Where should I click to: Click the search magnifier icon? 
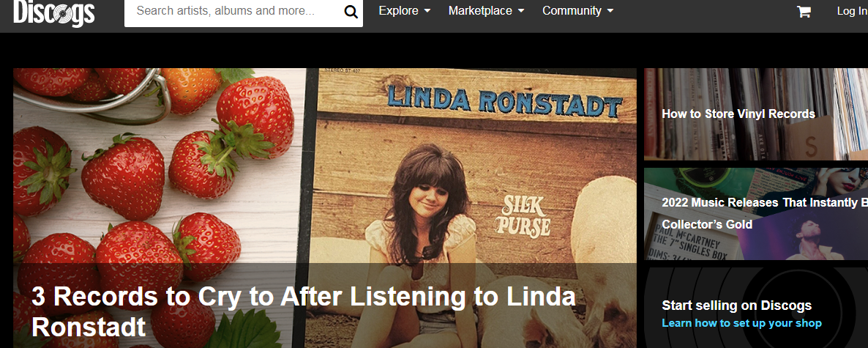click(x=351, y=12)
